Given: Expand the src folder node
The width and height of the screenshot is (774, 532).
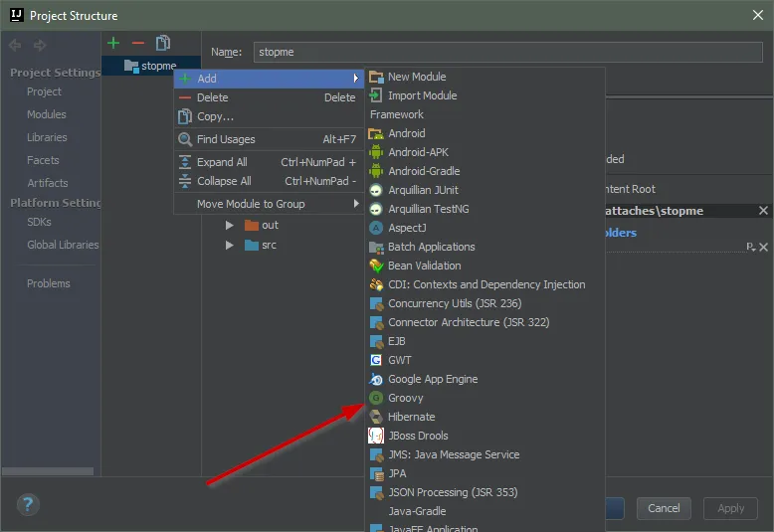Looking at the screenshot, I should click(230, 245).
